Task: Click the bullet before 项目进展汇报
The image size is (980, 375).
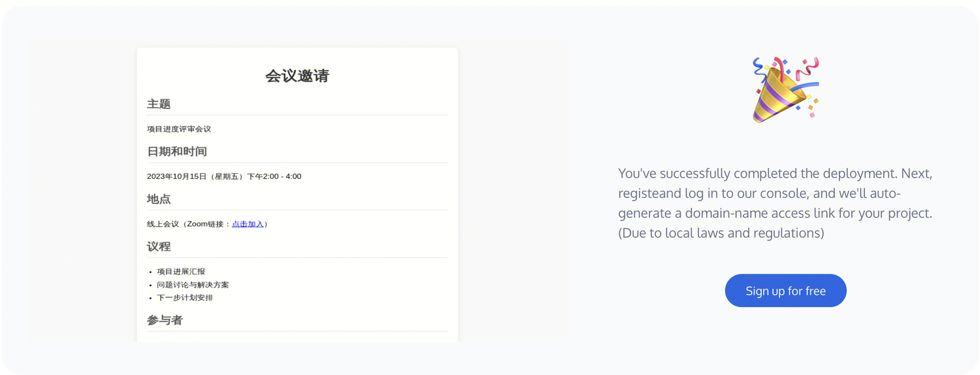Action: coord(151,272)
